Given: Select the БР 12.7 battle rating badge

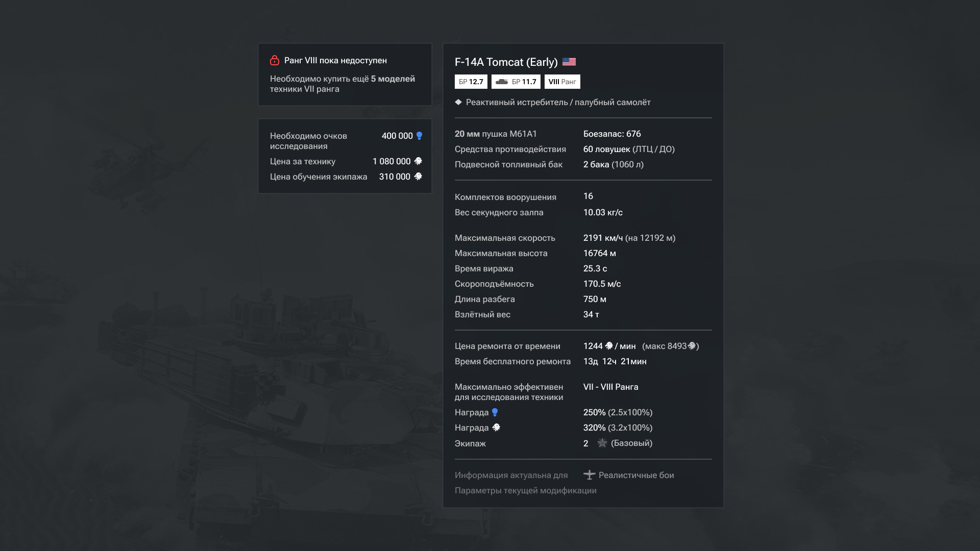Looking at the screenshot, I should click(471, 82).
